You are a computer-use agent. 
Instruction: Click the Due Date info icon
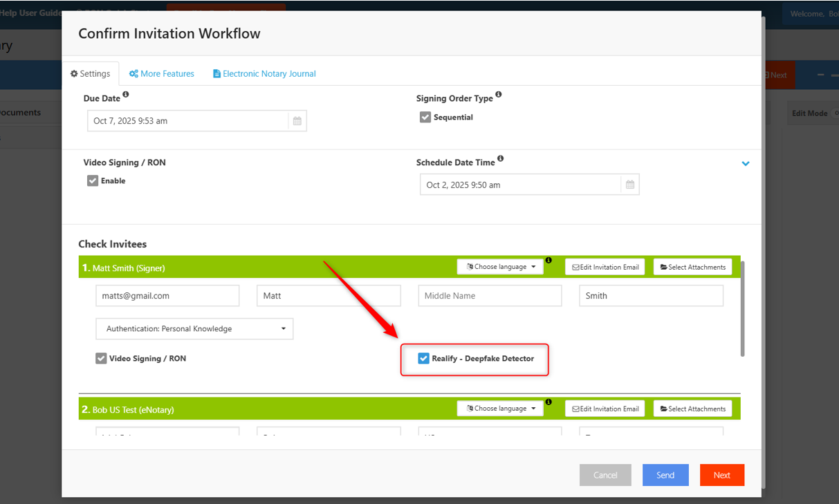(126, 95)
